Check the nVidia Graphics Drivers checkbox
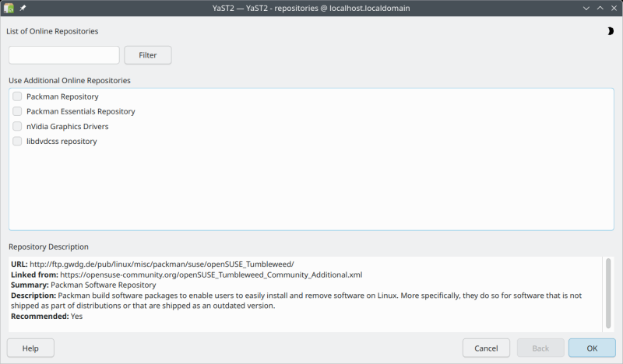 [x=17, y=126]
